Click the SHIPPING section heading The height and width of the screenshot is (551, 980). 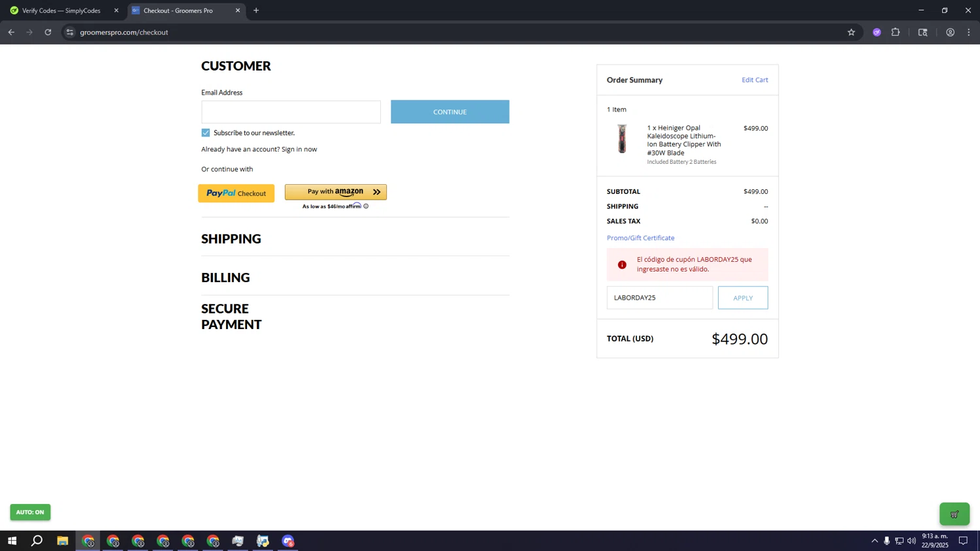(x=231, y=239)
